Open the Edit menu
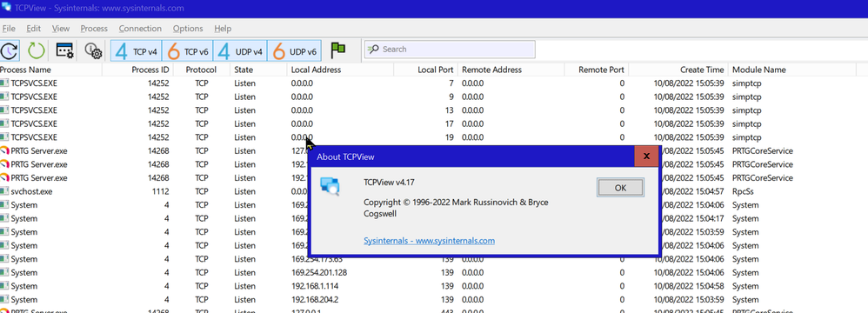The width and height of the screenshot is (868, 313). point(34,28)
